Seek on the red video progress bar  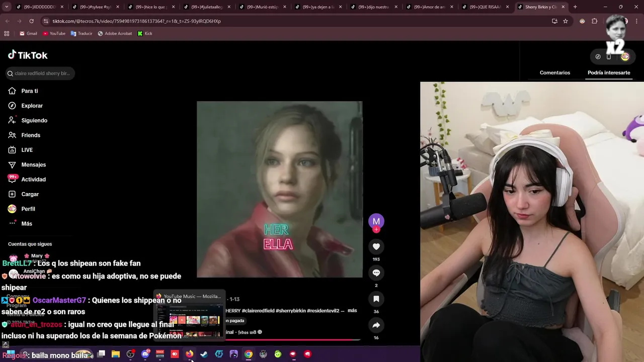(293, 340)
